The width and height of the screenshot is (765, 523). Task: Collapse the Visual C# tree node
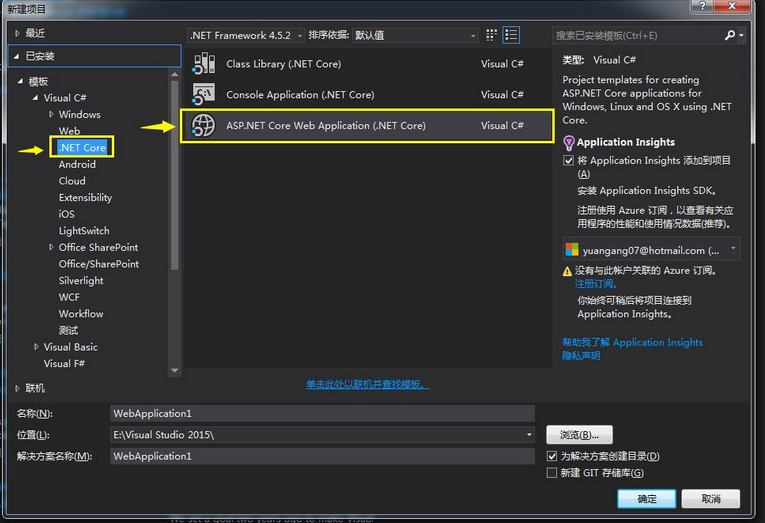point(35,98)
